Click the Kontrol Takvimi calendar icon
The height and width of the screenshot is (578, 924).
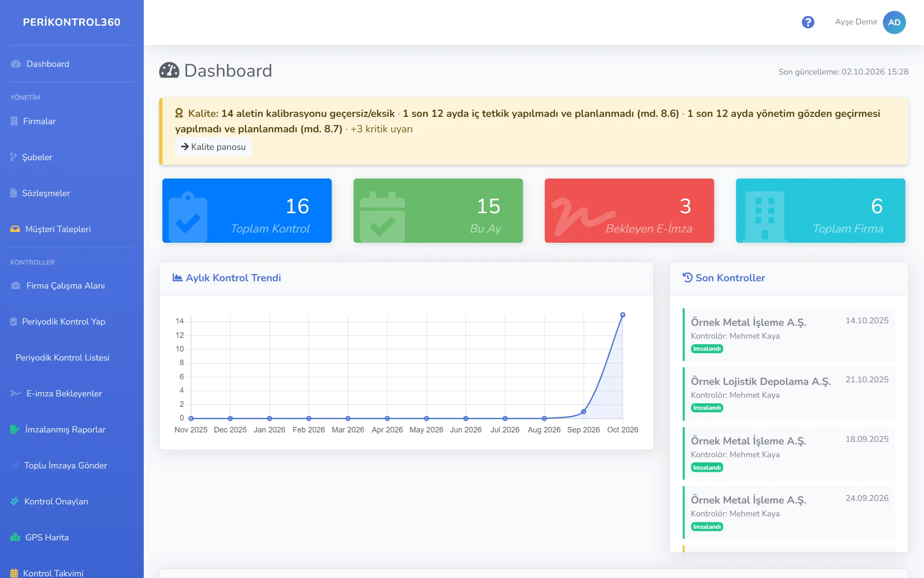14,573
